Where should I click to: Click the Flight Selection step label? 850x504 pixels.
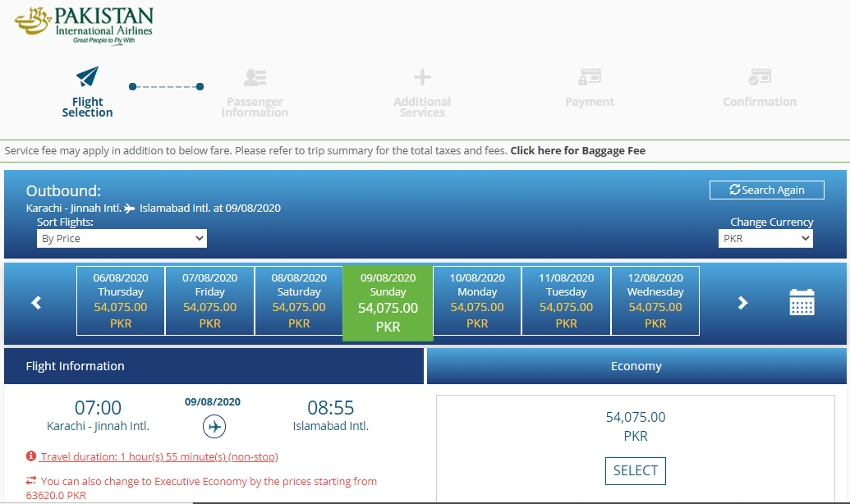click(87, 108)
